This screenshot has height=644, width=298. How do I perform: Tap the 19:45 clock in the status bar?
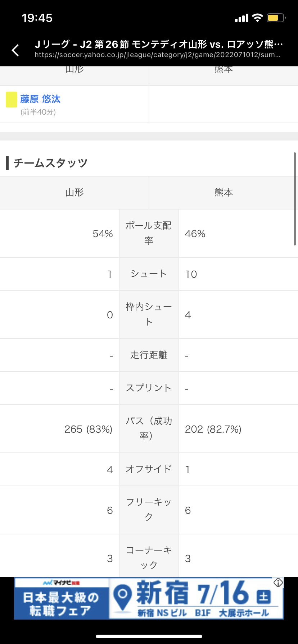point(37,18)
